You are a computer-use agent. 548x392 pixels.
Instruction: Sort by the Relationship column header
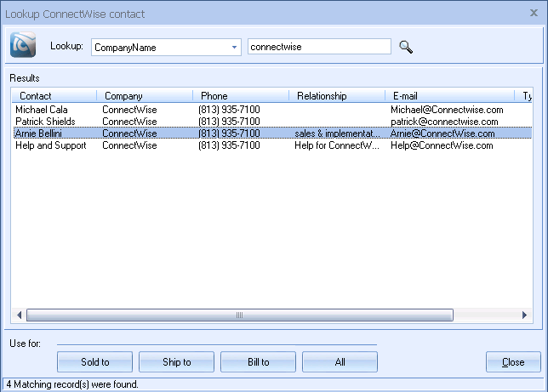(x=337, y=96)
